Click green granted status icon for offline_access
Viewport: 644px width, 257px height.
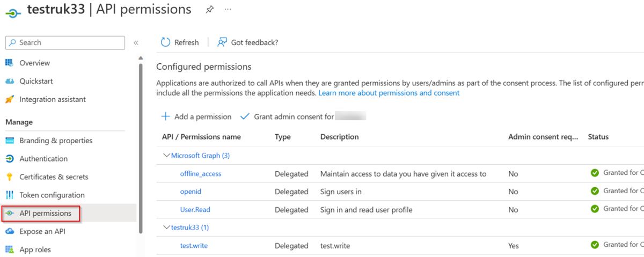[x=595, y=173]
